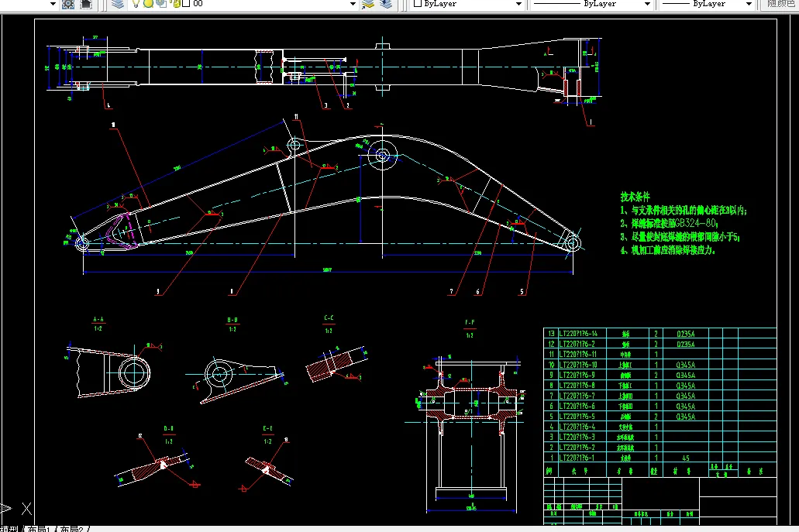799x532 pixels.
Task: Select the first technical condition line
Action: (x=684, y=210)
